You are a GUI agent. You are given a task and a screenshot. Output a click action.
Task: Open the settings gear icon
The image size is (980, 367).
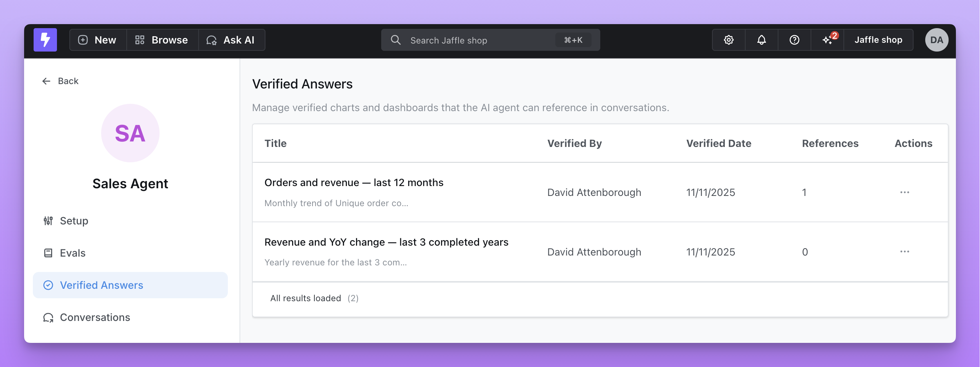728,39
